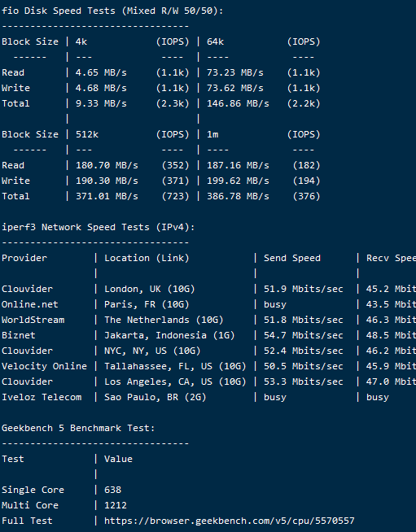This screenshot has height=532, width=416.
Task: Click the '(2.3k)' 4k total IOPS
Action: tap(173, 103)
